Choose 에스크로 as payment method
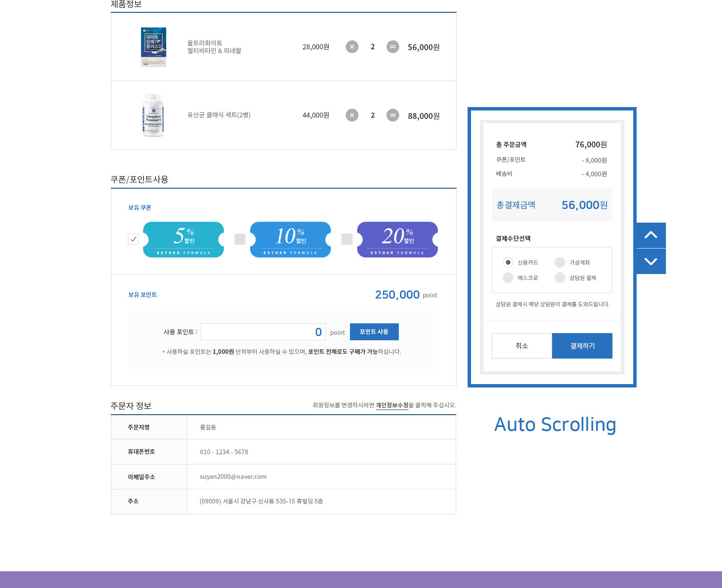This screenshot has height=588, width=722. click(x=508, y=278)
